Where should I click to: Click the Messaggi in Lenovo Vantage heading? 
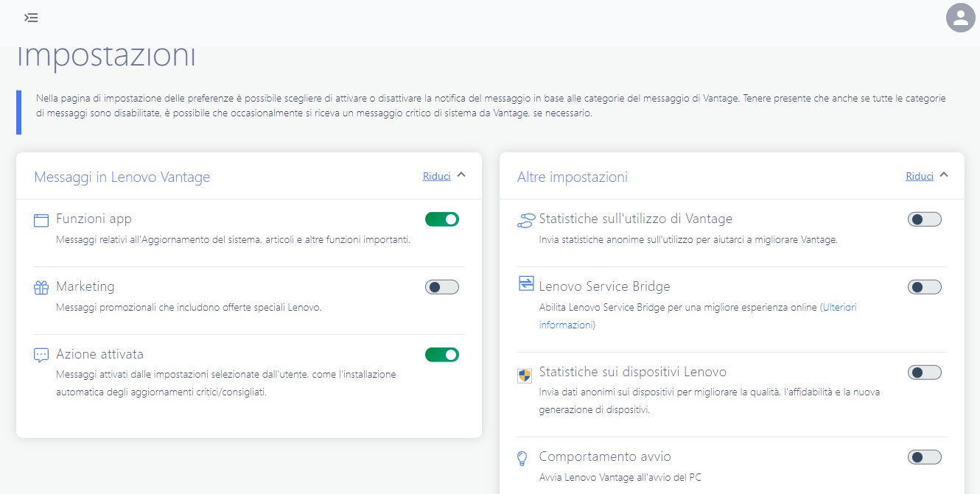tap(122, 177)
